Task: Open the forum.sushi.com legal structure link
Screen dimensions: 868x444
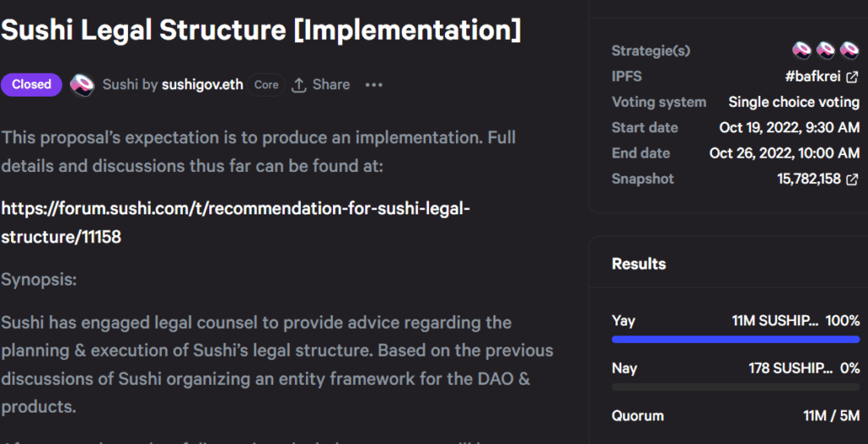Action: (236, 223)
